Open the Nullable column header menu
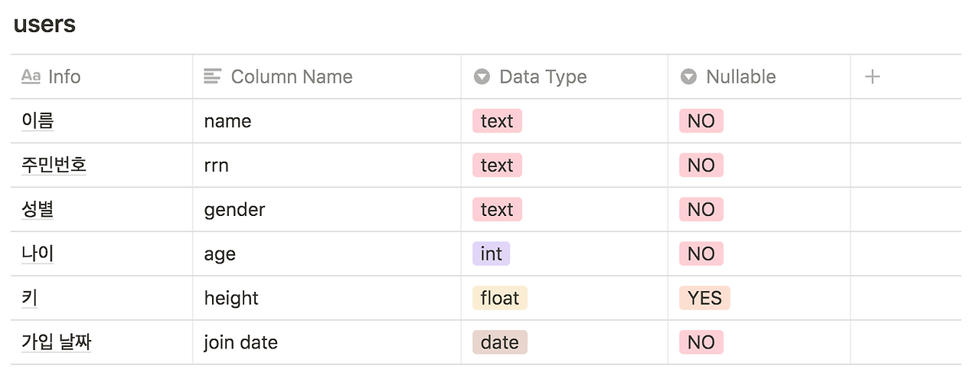 [740, 77]
